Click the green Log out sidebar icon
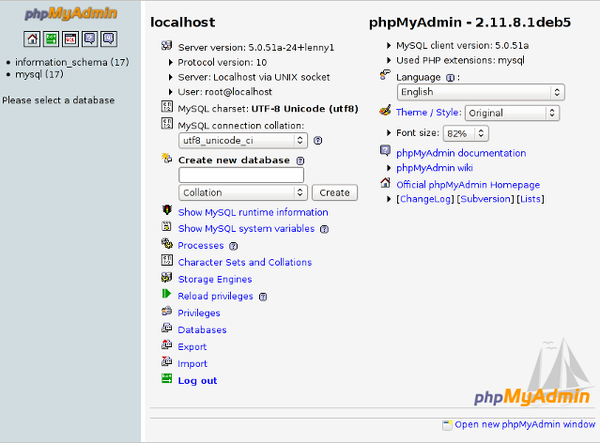600x443 pixels. pos(51,39)
